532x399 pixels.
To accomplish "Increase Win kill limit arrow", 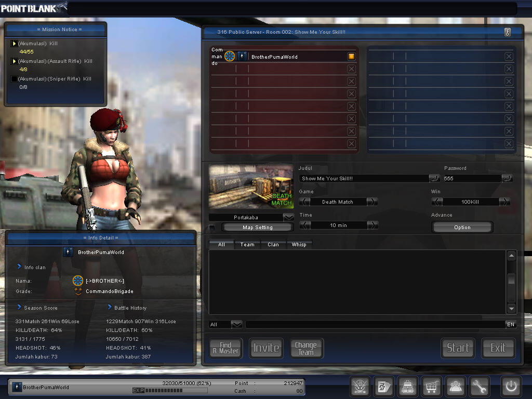I will tap(504, 202).
